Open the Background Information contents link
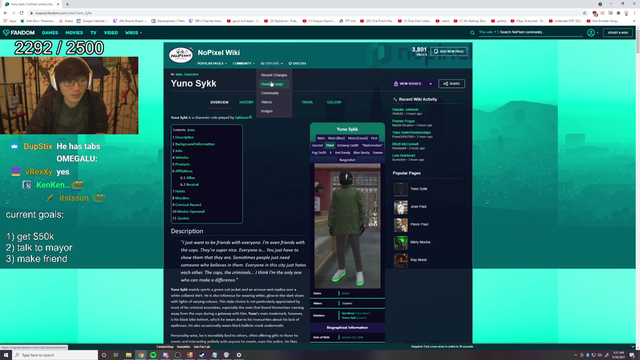This screenshot has width=640, height=360. point(195,144)
